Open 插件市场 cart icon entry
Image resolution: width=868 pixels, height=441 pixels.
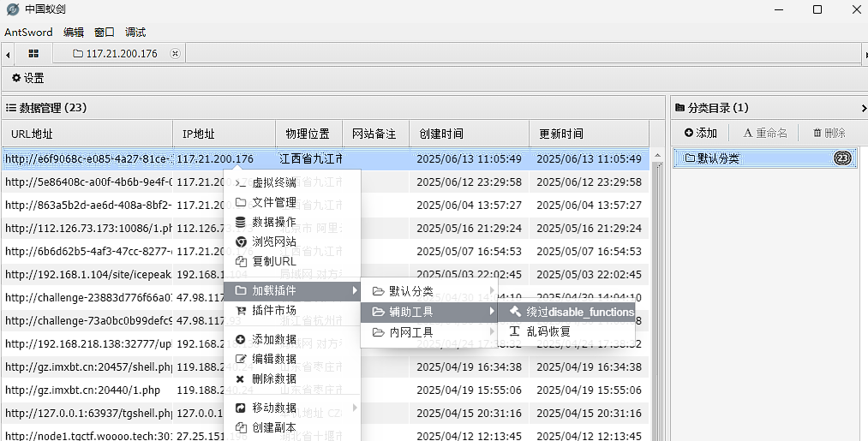tap(241, 311)
